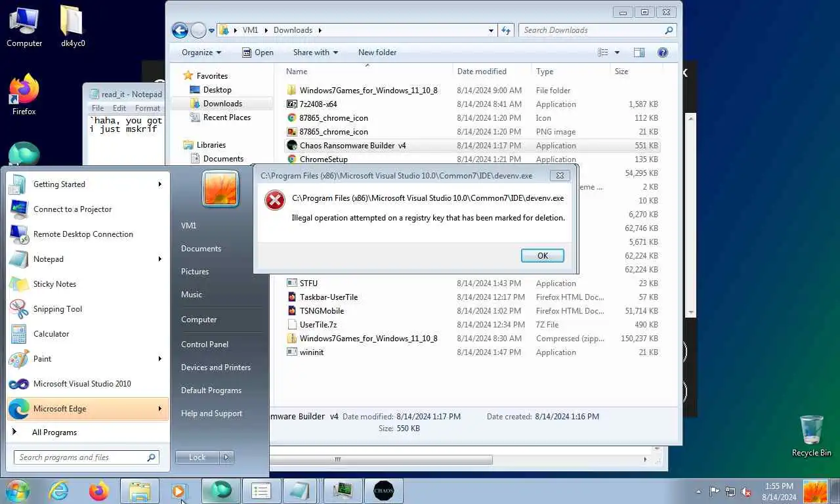Screen dimensions: 840x504
Task: Switch to Windows Explorer taskbar button
Action: (x=139, y=490)
